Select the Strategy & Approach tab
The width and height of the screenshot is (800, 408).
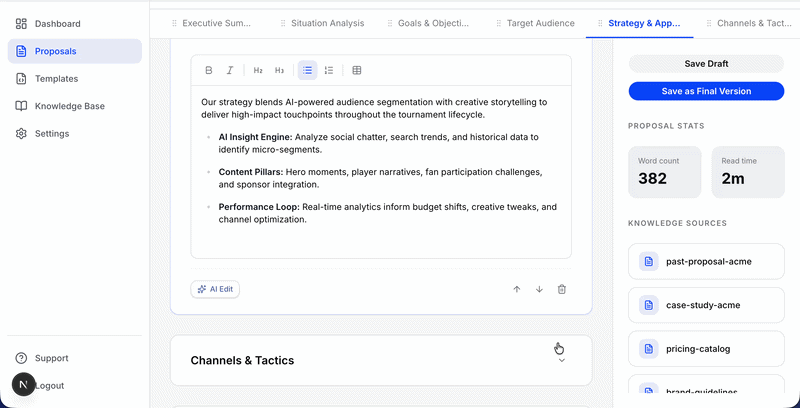640,23
